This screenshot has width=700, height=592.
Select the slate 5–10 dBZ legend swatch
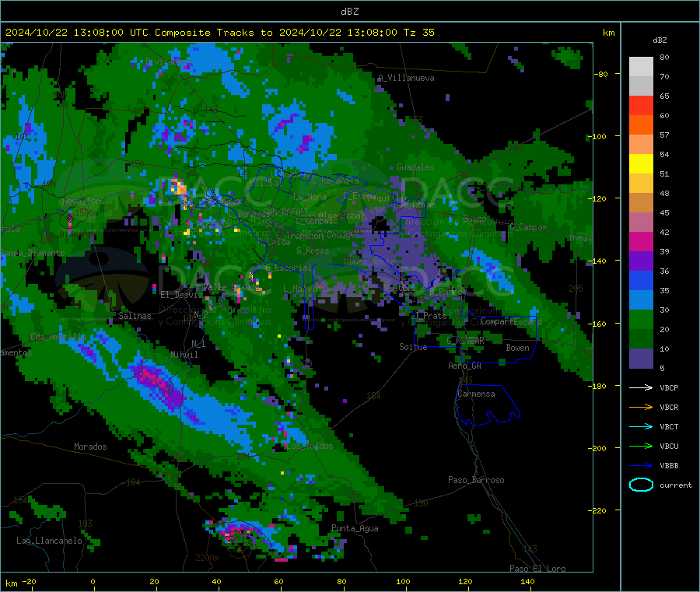(641, 359)
